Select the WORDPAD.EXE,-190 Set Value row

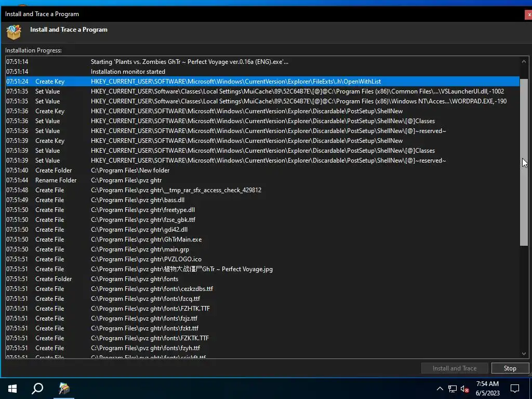pyautogui.click(x=262, y=101)
